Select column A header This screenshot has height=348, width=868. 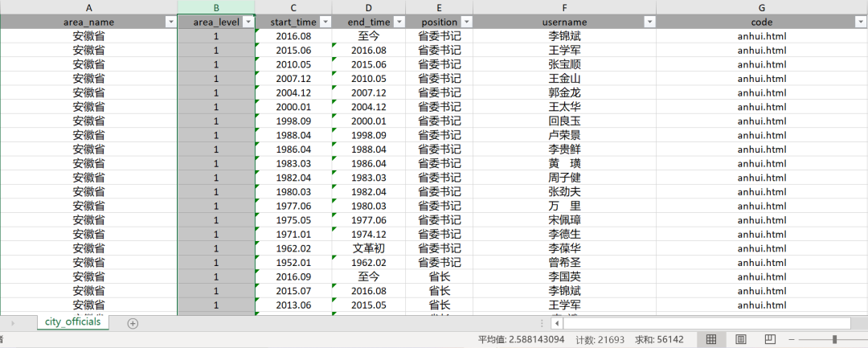[x=88, y=7]
